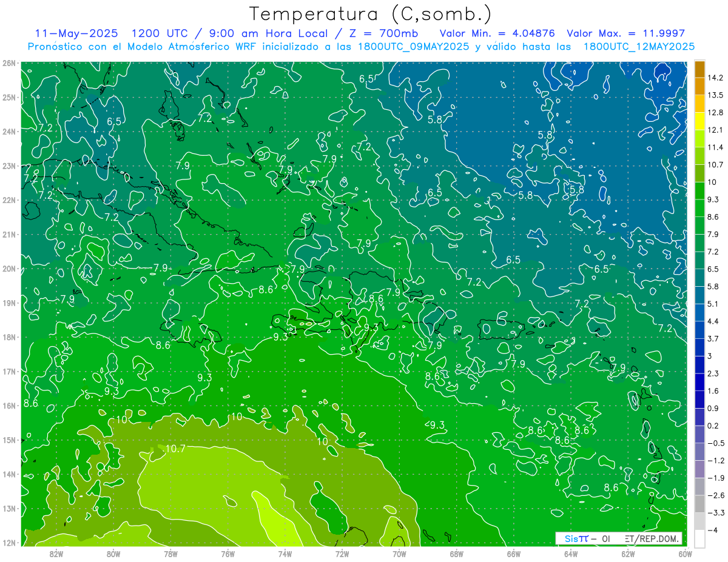This screenshot has height=562, width=728.
Task: Click the '-1.9' color bar label
Action: (x=716, y=477)
